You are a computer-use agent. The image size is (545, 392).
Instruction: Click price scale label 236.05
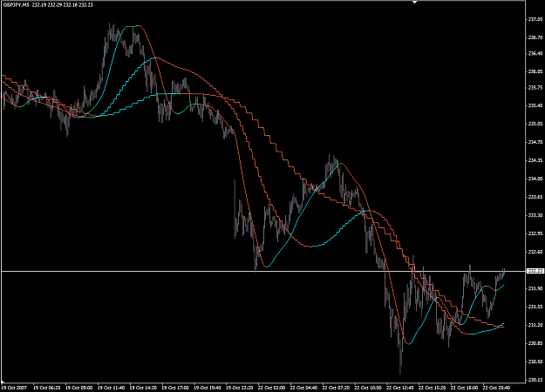coord(535,71)
